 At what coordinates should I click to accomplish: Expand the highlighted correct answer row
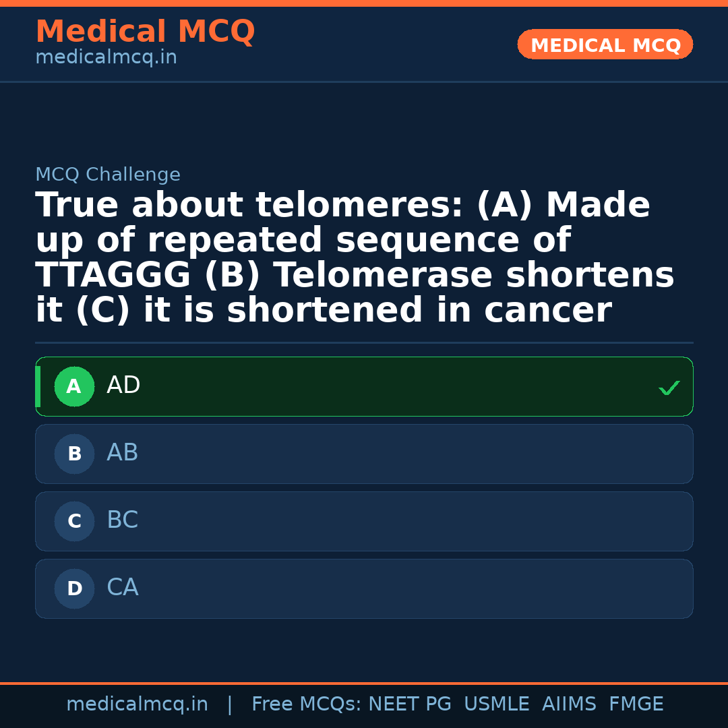(364, 386)
